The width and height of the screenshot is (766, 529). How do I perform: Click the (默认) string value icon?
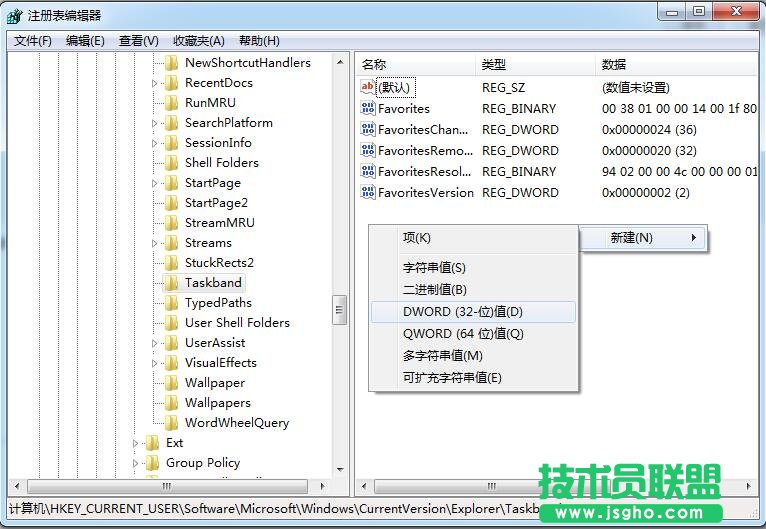tap(367, 87)
